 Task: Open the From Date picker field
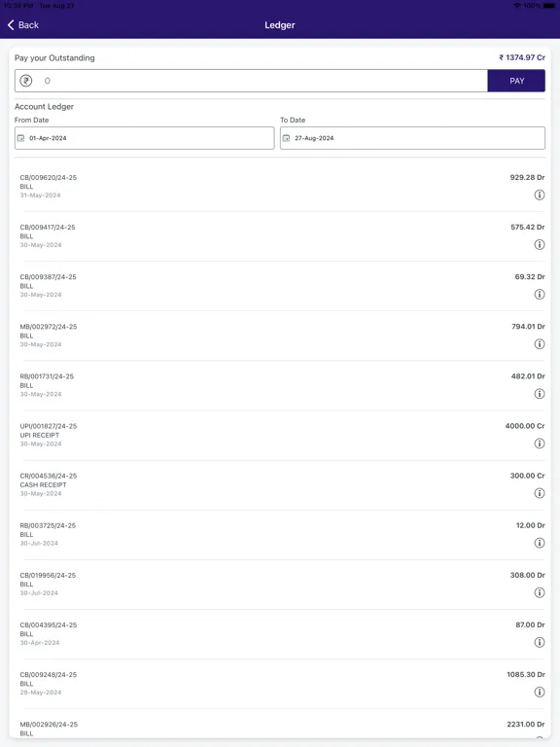(x=144, y=138)
